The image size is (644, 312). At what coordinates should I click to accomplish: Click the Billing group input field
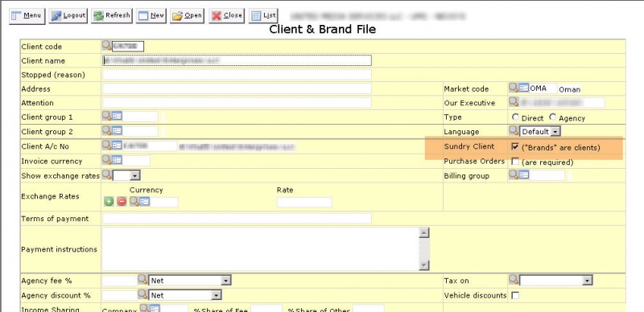[547, 176]
